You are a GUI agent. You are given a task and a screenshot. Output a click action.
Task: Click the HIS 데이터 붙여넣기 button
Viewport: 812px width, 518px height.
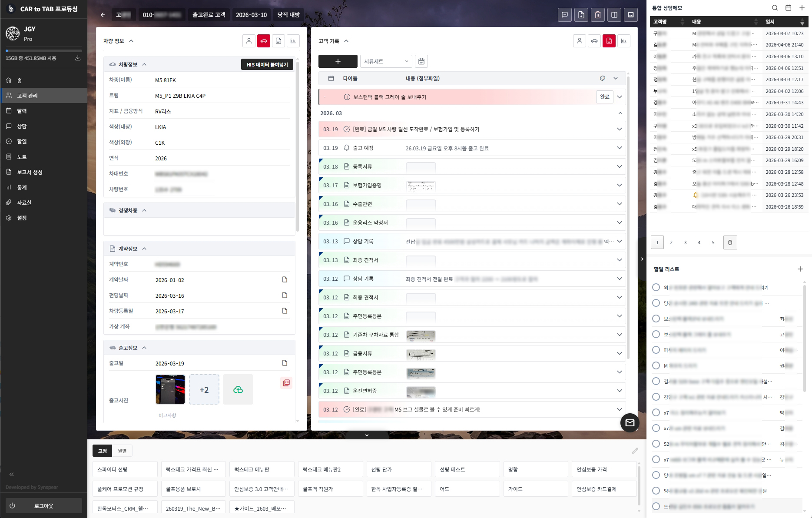point(267,64)
